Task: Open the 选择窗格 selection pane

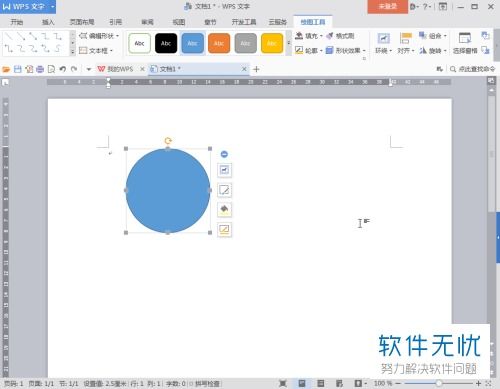Action: tap(465, 44)
